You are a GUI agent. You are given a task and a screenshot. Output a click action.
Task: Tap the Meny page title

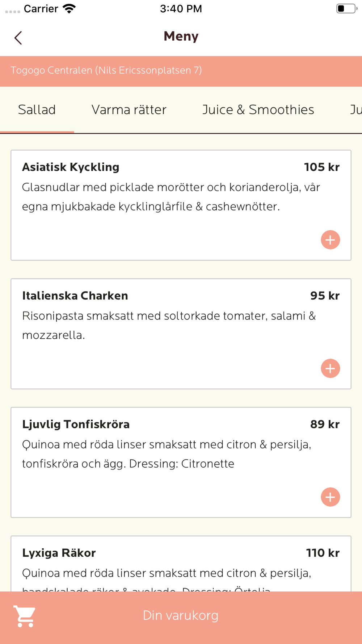point(181,36)
